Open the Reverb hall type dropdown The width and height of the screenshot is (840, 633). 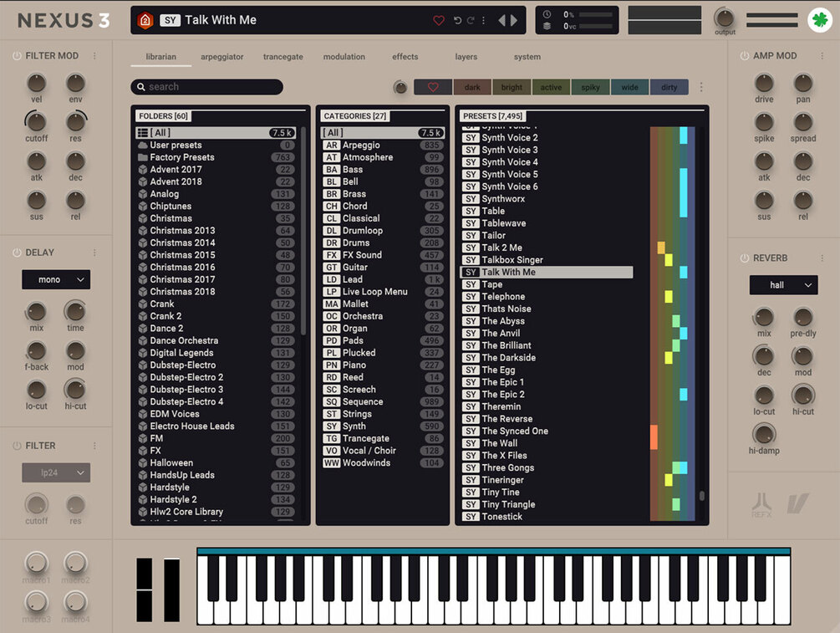[x=783, y=285]
